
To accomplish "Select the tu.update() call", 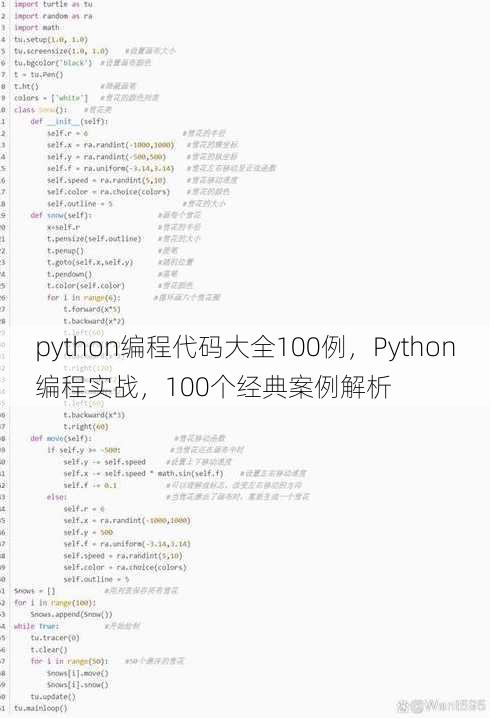I will (53, 697).
